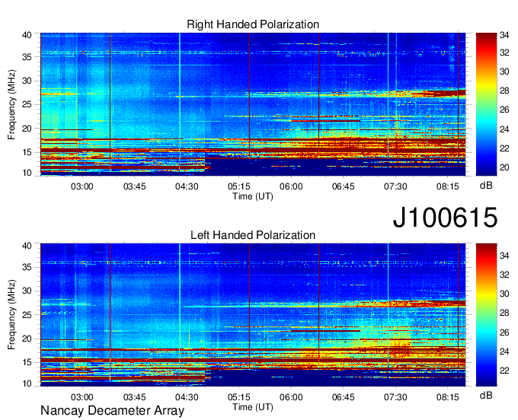Click the 40 MHz tick on top plot
This screenshot has height=420, width=518.
pos(27,35)
